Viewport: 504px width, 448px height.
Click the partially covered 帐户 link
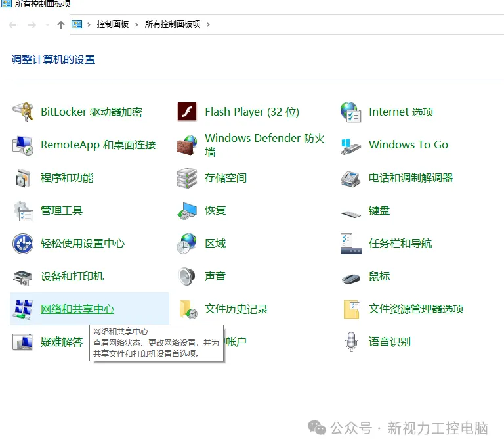coord(236,342)
